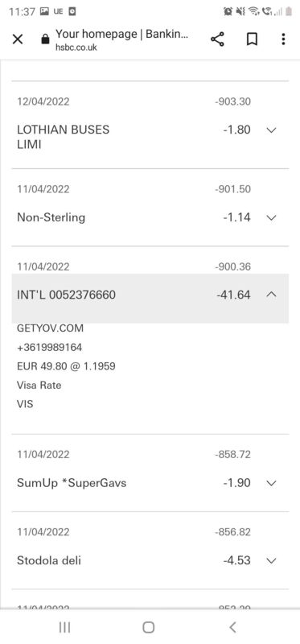The image size is (300, 644).
Task: Share the page via share icon
Action: coord(217,39)
